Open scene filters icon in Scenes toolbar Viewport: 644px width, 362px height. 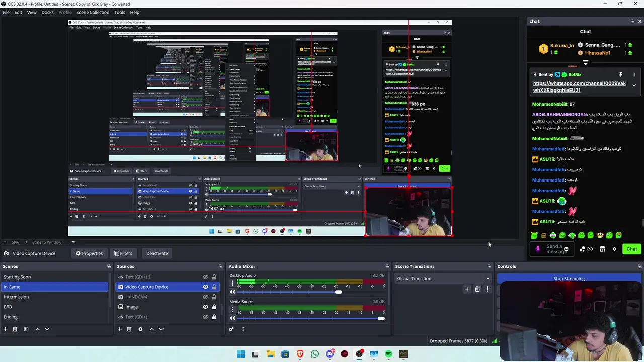tap(26, 329)
